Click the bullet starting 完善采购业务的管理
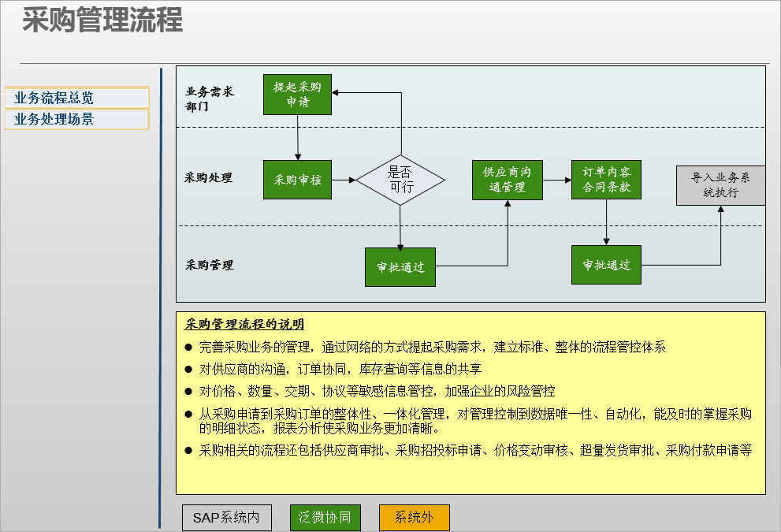The image size is (781, 532). (432, 348)
